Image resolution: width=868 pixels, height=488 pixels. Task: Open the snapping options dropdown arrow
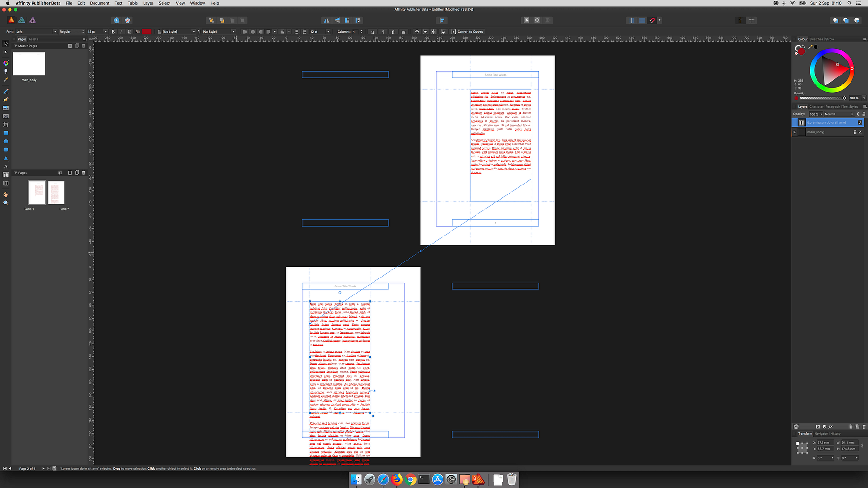pos(659,20)
